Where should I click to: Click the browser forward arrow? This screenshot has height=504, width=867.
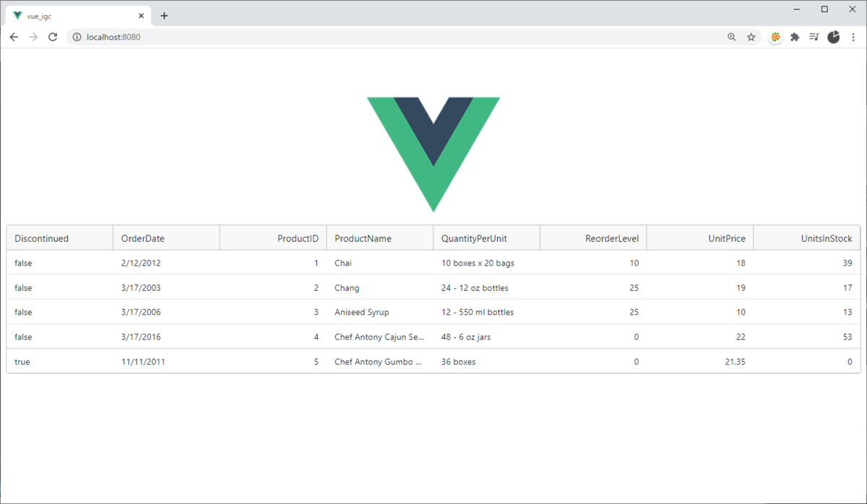pos(33,37)
